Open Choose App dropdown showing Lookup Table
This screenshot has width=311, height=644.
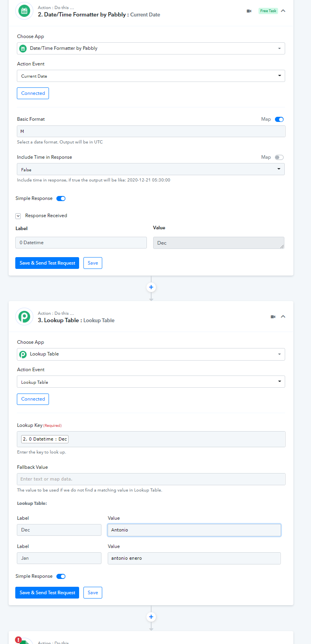[x=151, y=354]
